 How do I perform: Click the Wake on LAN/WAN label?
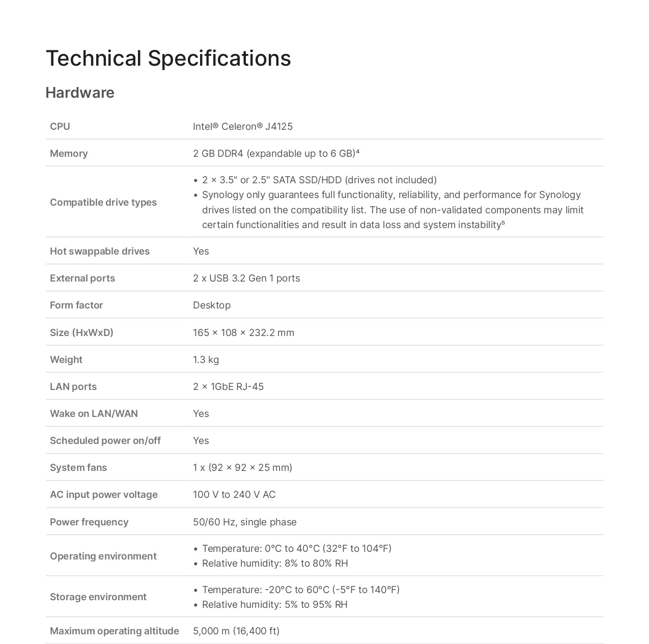tap(94, 413)
